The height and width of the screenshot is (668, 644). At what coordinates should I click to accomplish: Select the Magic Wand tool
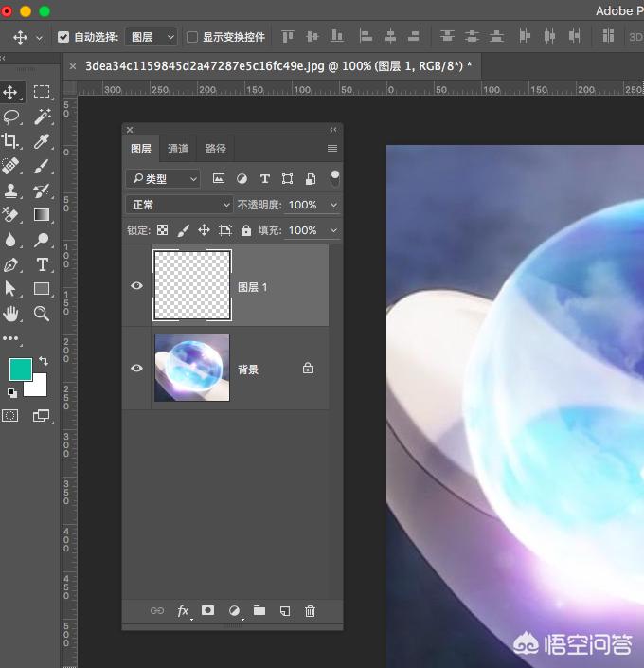(42, 117)
